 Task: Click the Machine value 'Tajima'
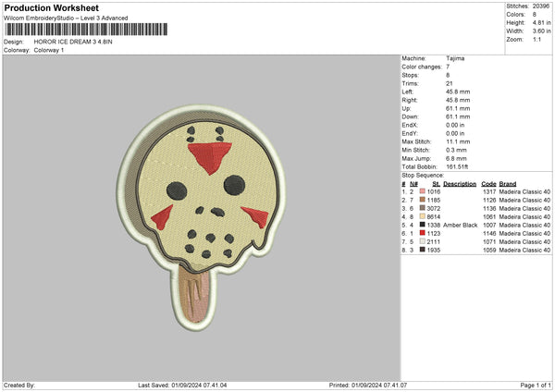(x=455, y=58)
